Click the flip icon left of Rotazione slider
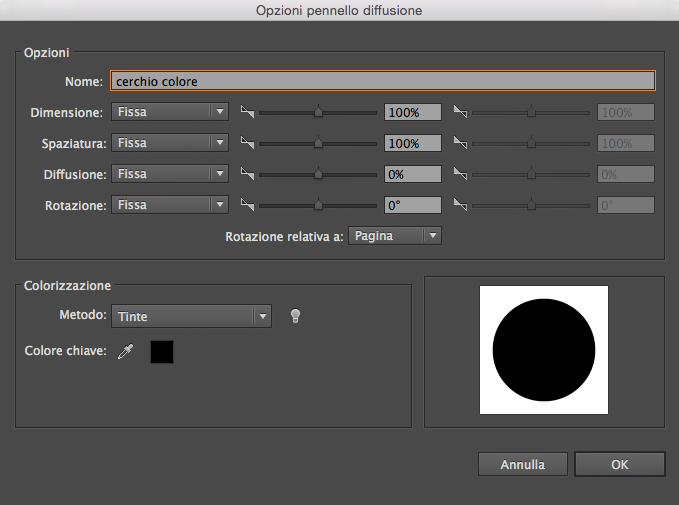This screenshot has width=679, height=505. pyautogui.click(x=247, y=204)
